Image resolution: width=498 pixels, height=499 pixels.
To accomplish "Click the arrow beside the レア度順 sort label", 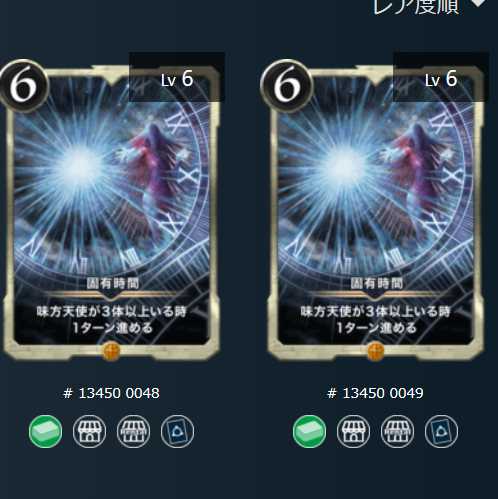I will [478, 3].
